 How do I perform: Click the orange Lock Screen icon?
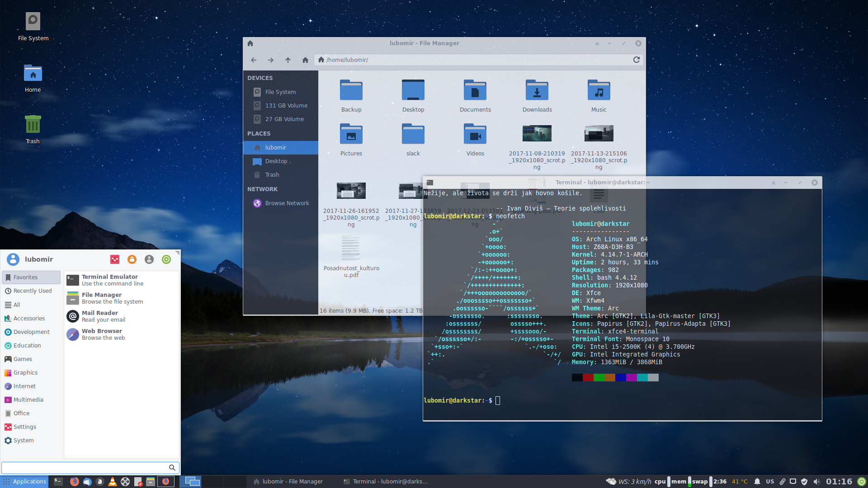(132, 259)
